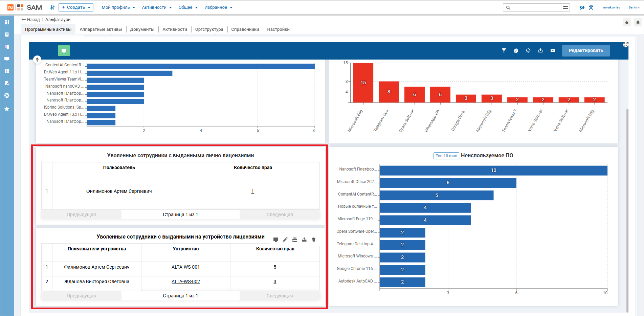Switch to Настройки tab
This screenshot has width=644, height=316.
(x=278, y=29)
